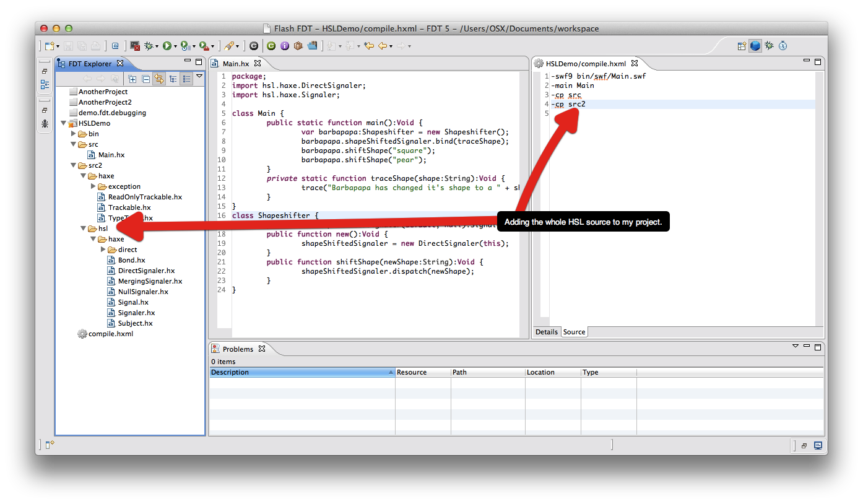Click the blue folder icon in toolbar
The height and width of the screenshot is (504, 863).
(x=312, y=46)
